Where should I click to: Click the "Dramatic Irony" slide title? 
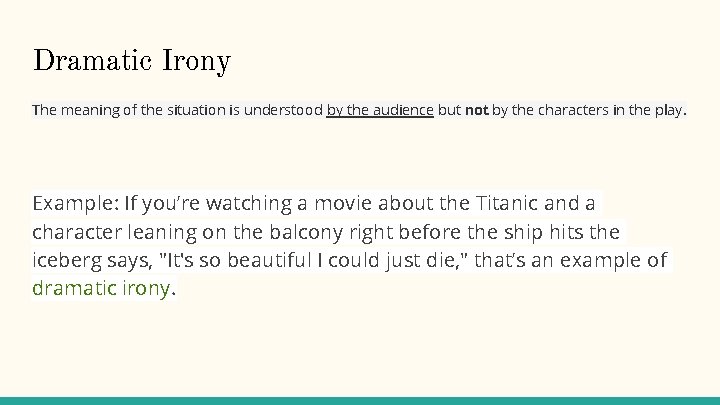(132, 62)
